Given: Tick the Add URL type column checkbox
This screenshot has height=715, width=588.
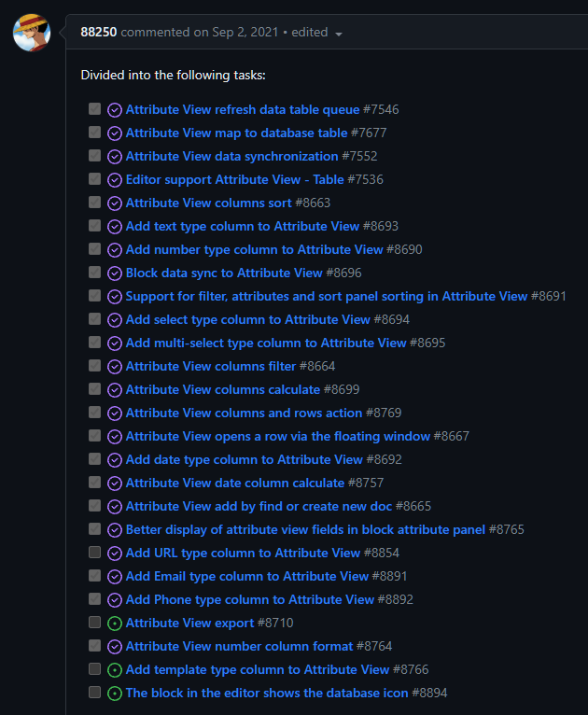Looking at the screenshot, I should [94, 552].
